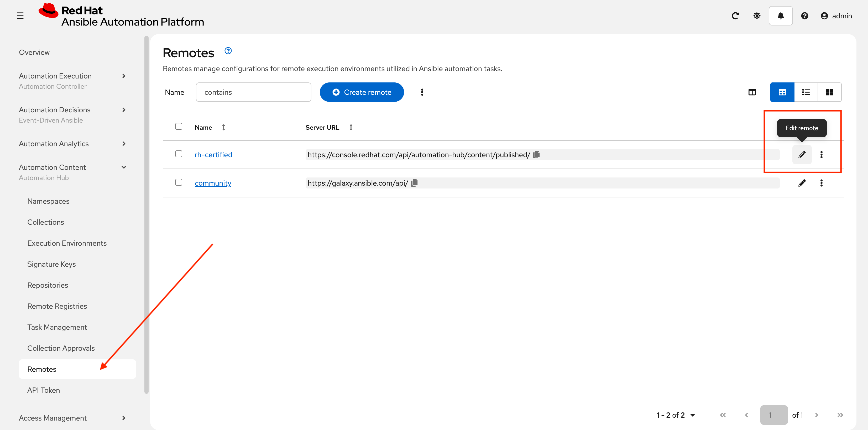Go to the Repositories sidebar item
868x430 pixels.
[x=48, y=285]
